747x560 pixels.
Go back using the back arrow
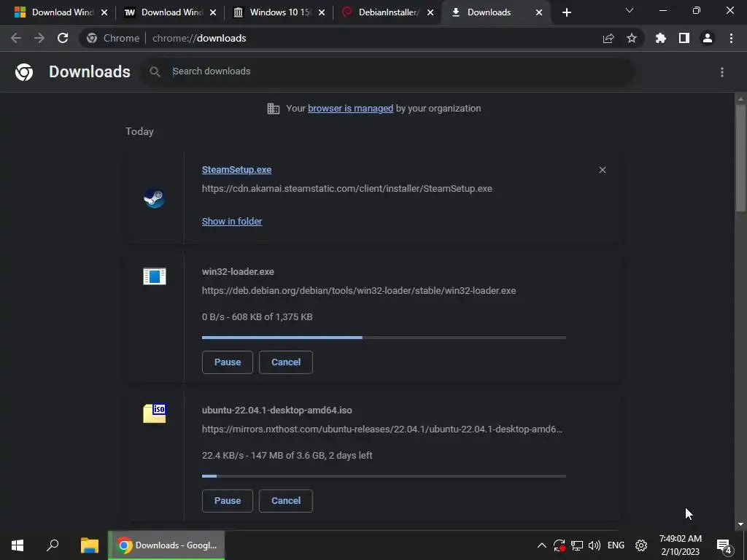coord(16,38)
